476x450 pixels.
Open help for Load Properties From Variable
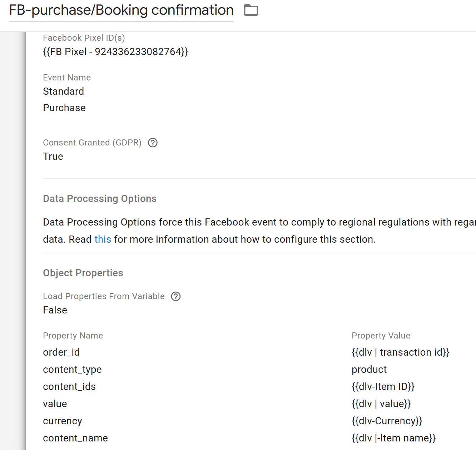tap(176, 296)
